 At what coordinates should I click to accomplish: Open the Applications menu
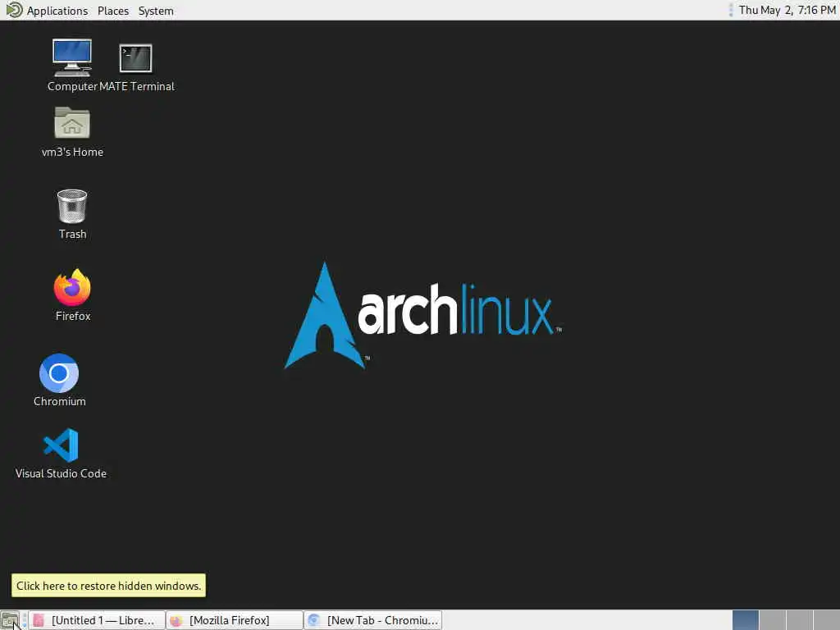[57, 11]
